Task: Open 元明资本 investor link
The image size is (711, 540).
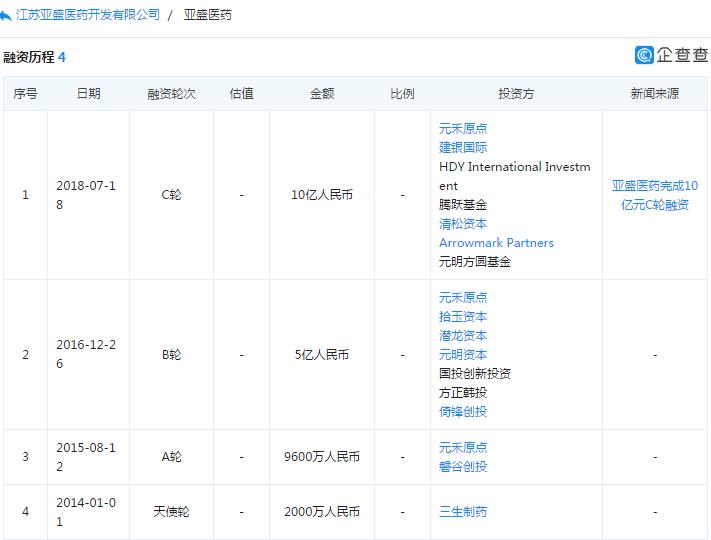Action: click(x=463, y=355)
